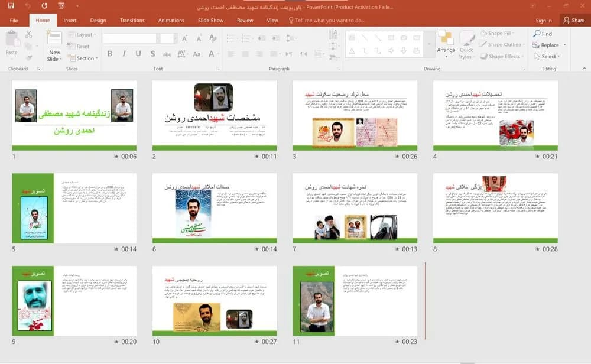Open the Review tab

point(245,20)
